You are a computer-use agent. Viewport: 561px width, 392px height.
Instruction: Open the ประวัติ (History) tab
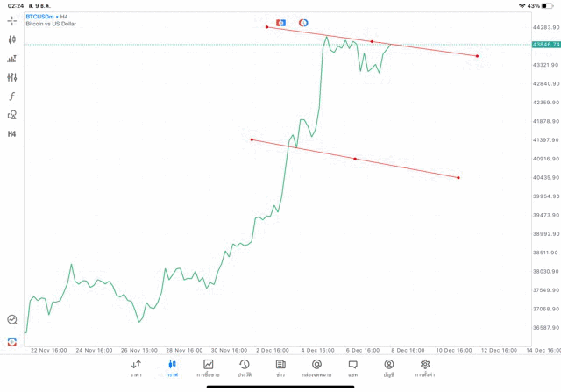pos(245,367)
